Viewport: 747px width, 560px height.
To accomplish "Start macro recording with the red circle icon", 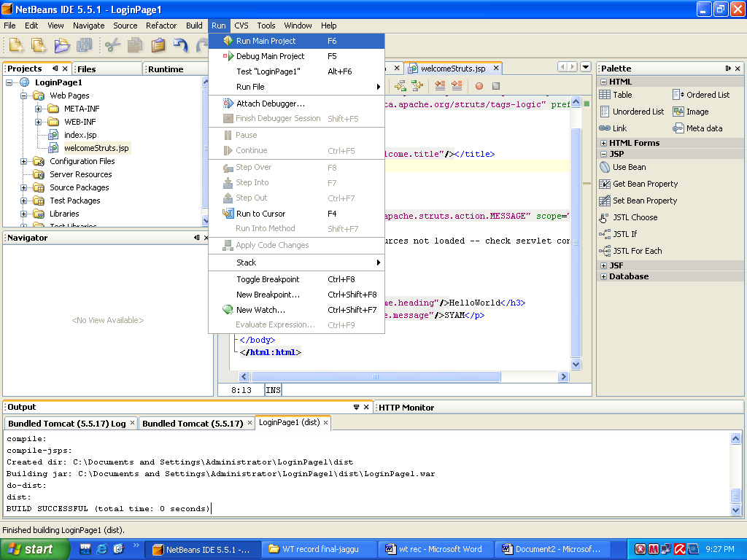I will pyautogui.click(x=479, y=86).
